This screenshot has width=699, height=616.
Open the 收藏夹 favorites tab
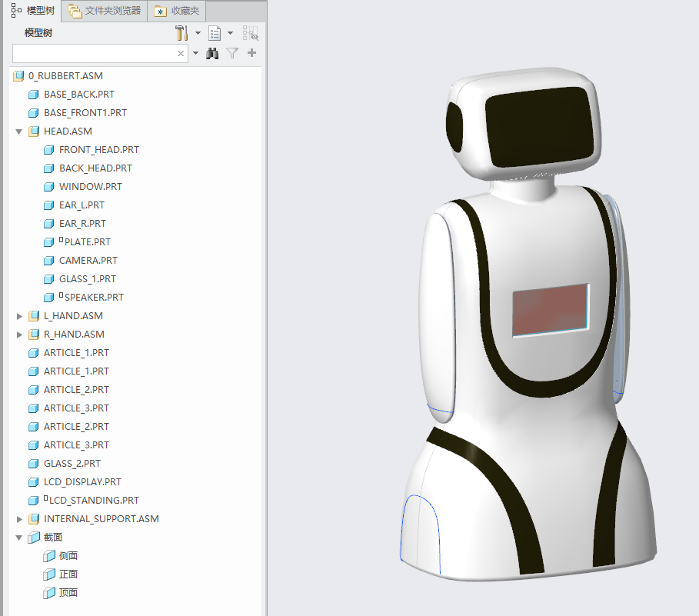pos(177,11)
